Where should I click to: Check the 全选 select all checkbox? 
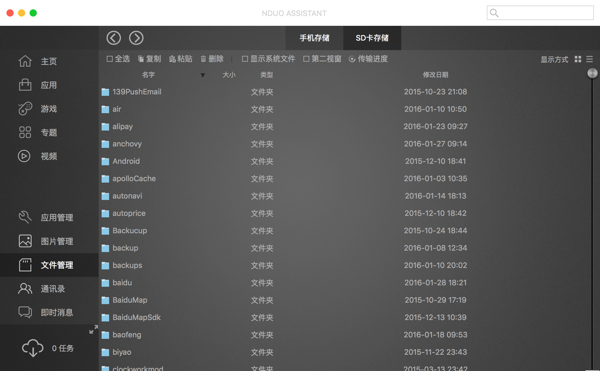109,59
